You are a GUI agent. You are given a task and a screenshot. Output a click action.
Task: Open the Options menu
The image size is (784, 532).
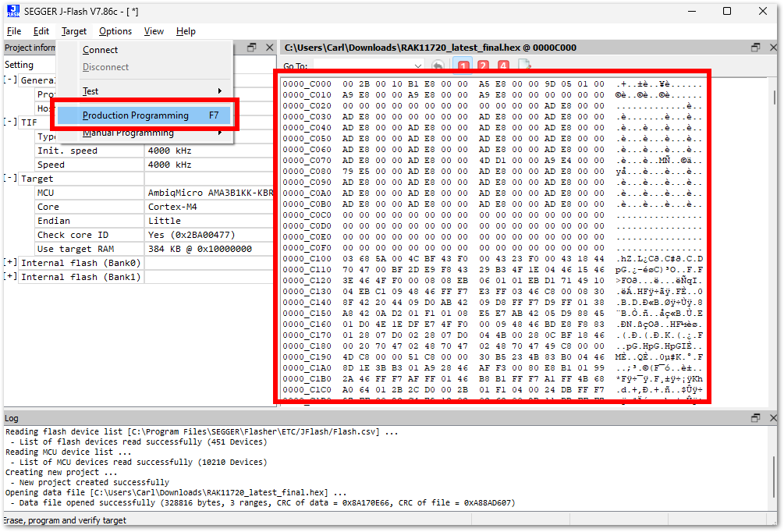tap(115, 31)
